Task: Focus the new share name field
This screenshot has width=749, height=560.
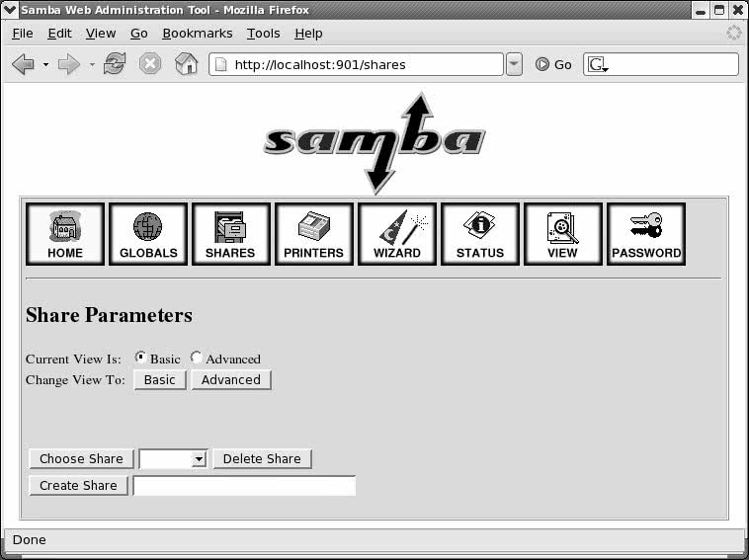Action: click(x=244, y=486)
